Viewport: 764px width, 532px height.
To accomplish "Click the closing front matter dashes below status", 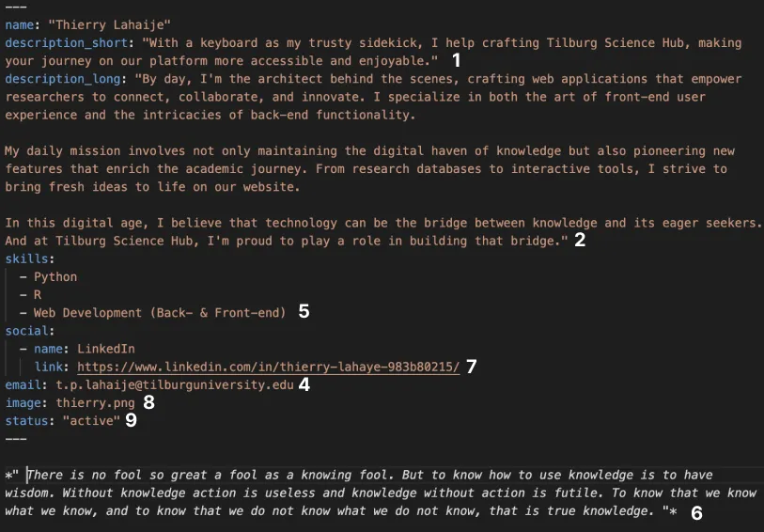I will coord(15,438).
